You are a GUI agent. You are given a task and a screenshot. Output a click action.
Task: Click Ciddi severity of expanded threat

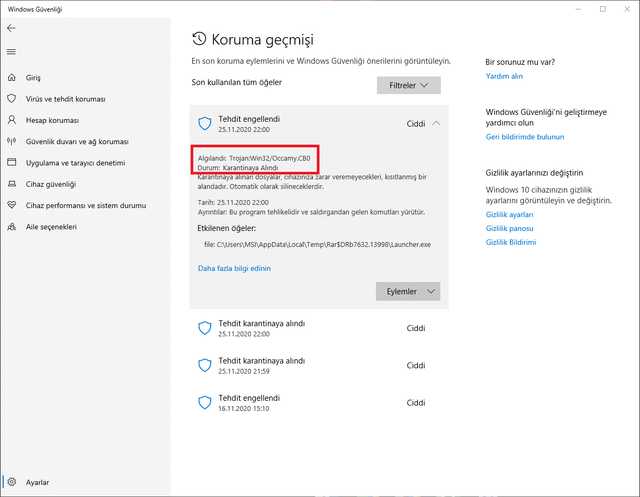pyautogui.click(x=416, y=124)
